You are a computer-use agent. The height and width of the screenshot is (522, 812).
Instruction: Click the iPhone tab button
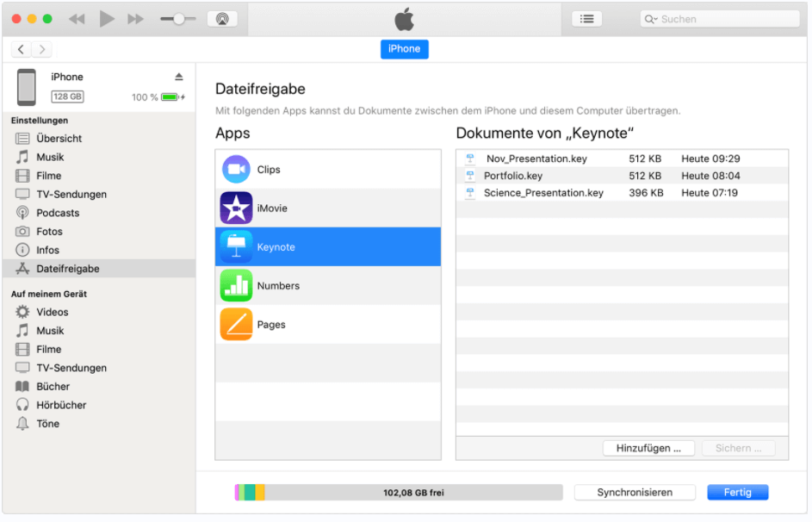pos(404,49)
